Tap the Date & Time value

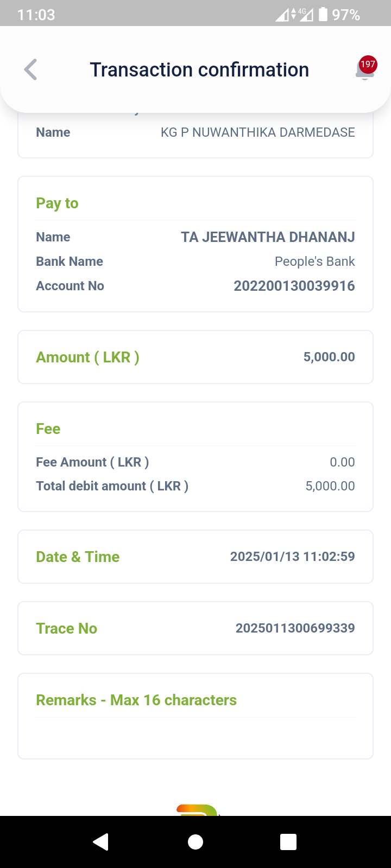coord(292,557)
